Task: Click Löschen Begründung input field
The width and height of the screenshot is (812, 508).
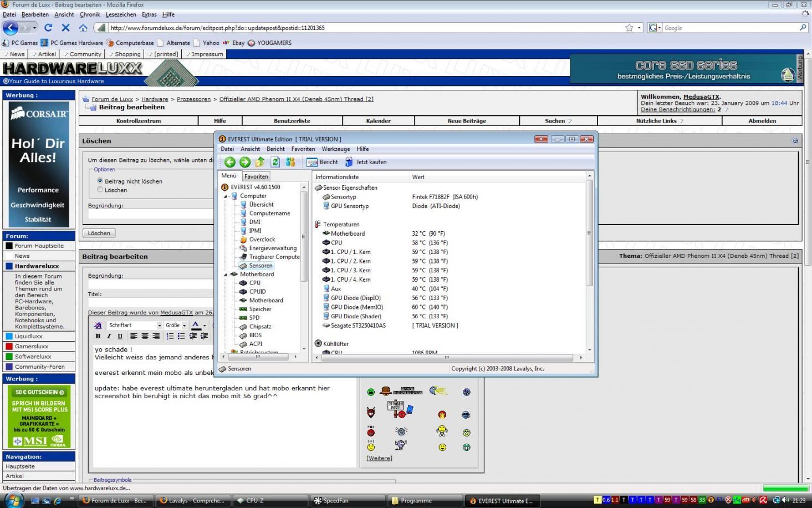Action: point(151,214)
